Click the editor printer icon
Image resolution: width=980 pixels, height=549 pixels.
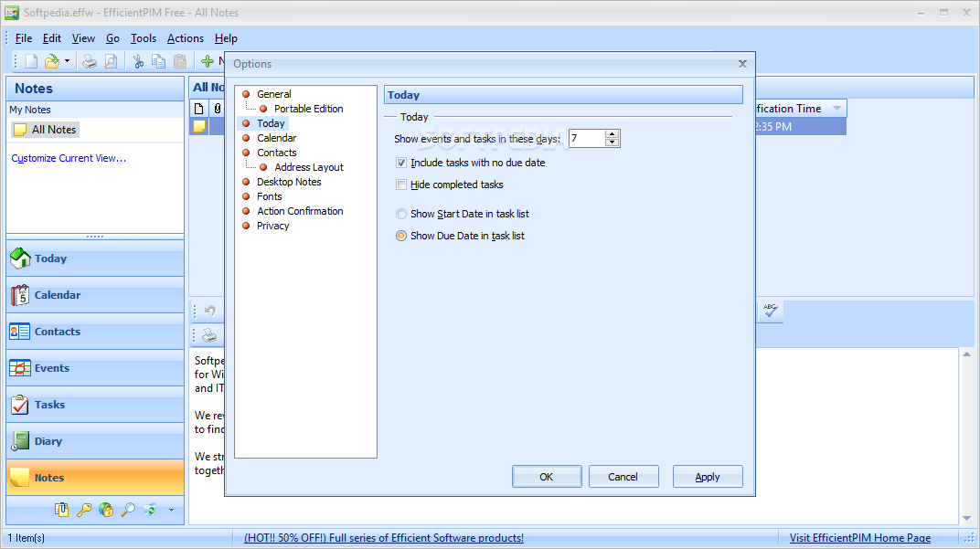[x=209, y=335]
